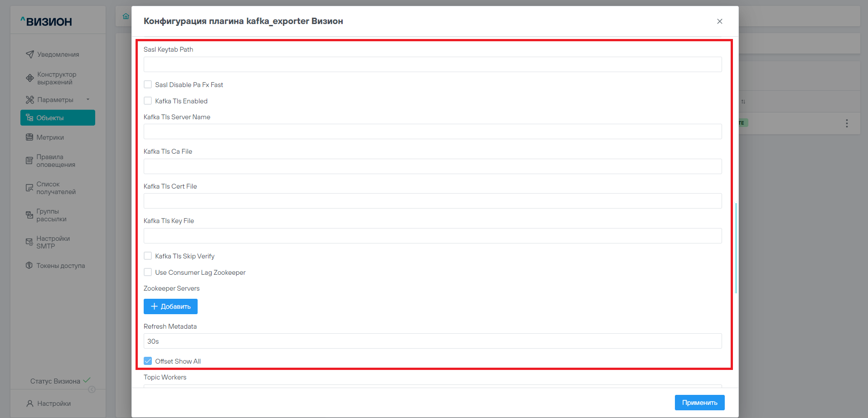Click the Статус Визиона status text
Screen dimensions: 868x418
coord(55,381)
